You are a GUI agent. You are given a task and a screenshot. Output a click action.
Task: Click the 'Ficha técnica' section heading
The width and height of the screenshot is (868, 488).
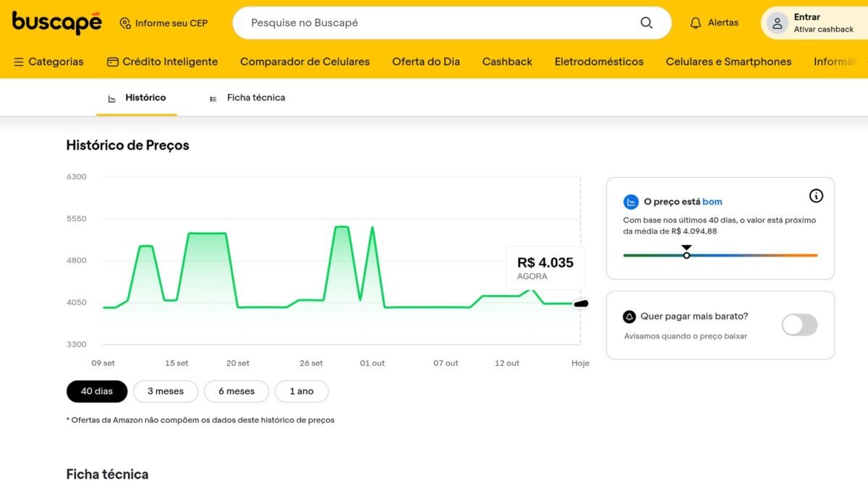tap(107, 475)
